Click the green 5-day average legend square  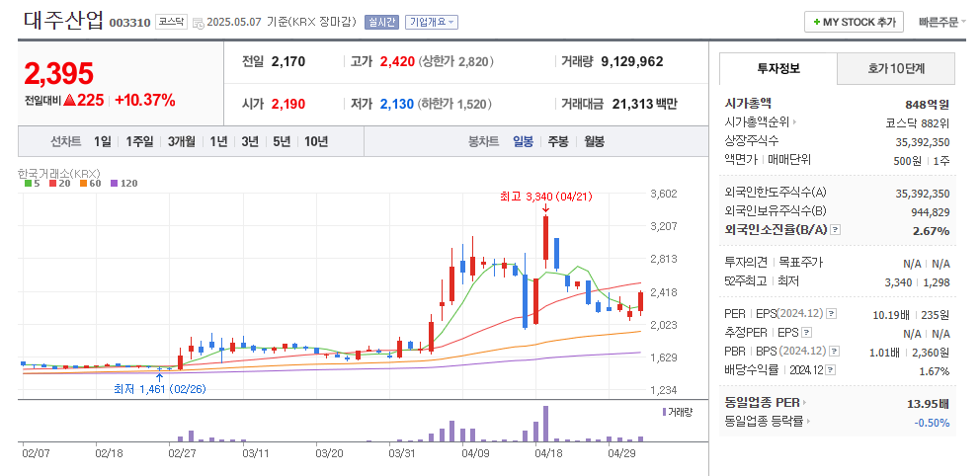[x=28, y=184]
